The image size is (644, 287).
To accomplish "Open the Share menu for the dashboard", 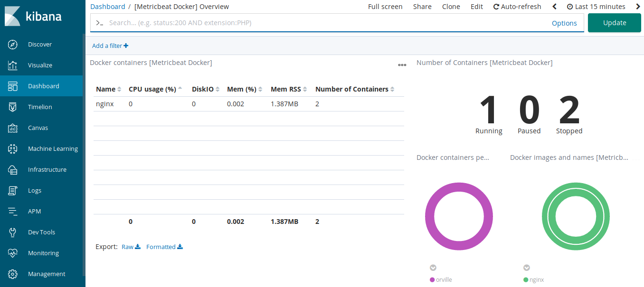I will (422, 6).
